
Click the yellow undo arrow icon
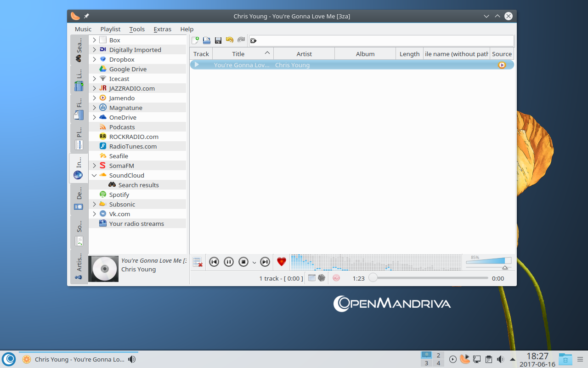[230, 40]
